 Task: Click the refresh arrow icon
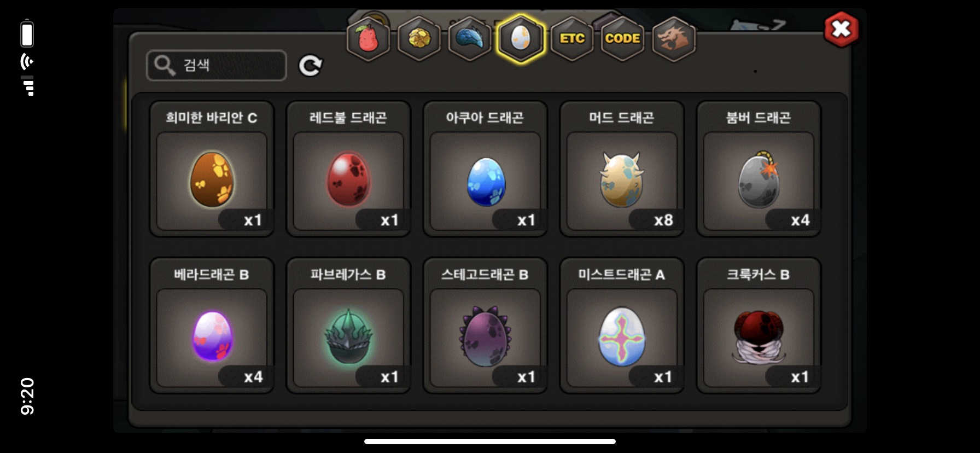(310, 66)
